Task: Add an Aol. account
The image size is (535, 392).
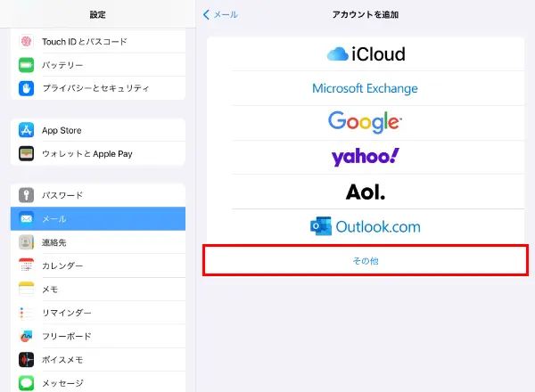Action: pyautogui.click(x=365, y=192)
